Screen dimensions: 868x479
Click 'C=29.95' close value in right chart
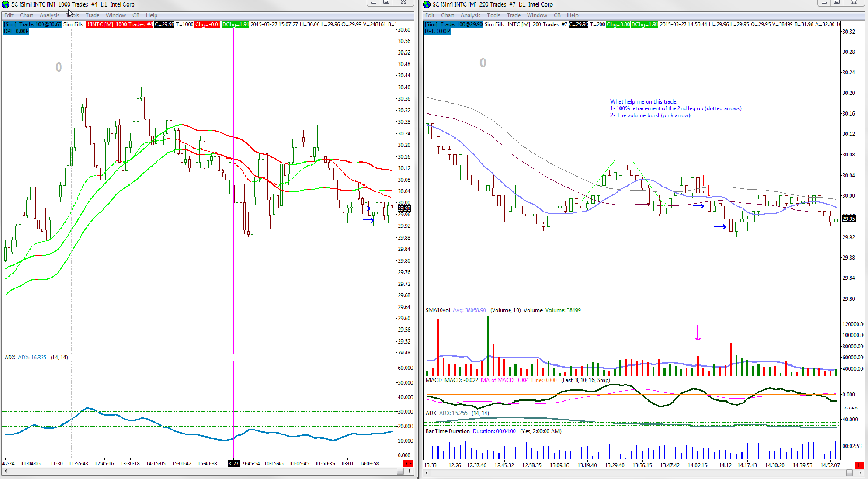579,24
